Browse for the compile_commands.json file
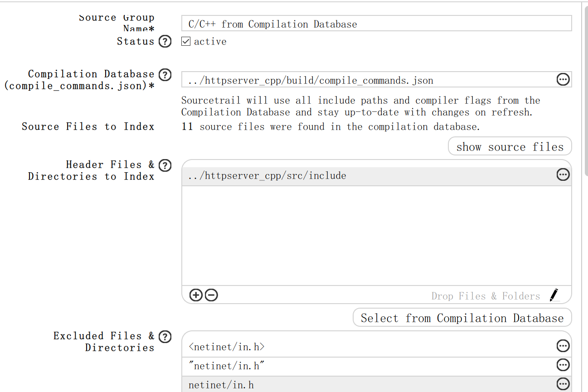The image size is (588, 392). coord(563,80)
